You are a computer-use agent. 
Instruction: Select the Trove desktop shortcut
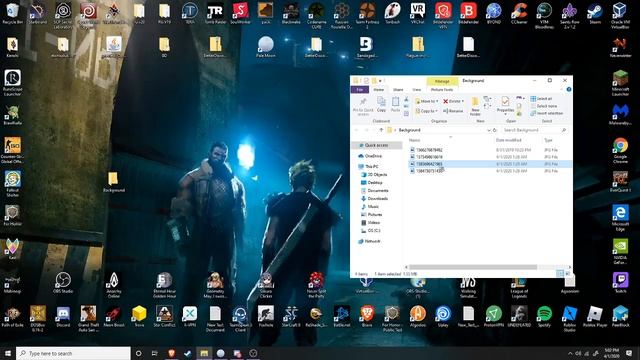[x=139, y=316]
